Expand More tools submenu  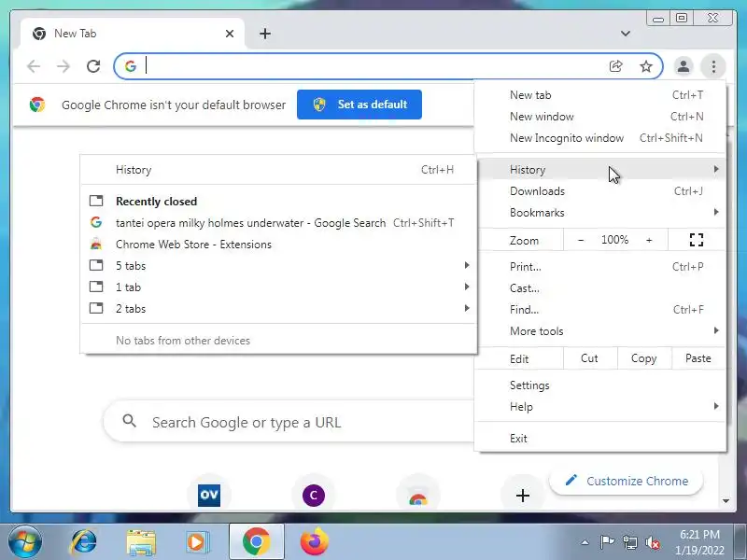tap(600, 331)
